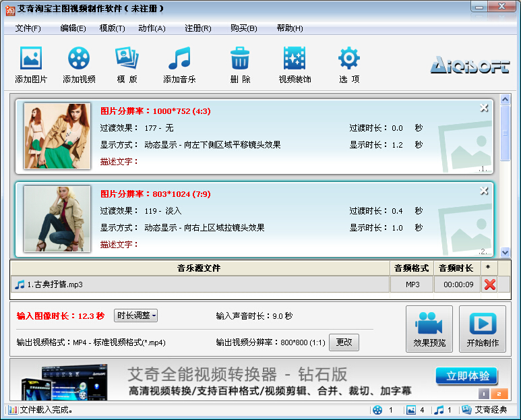Switch to banner page 2
The height and width of the screenshot is (420, 521).
(499, 394)
